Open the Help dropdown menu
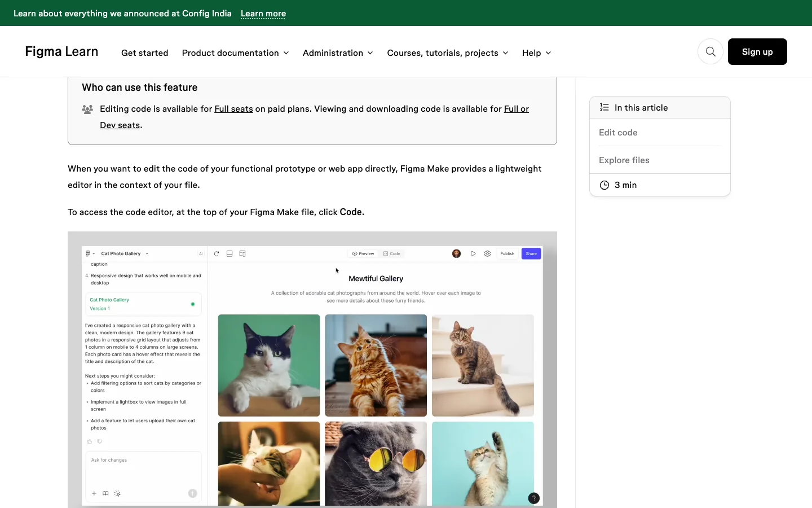 [536, 53]
